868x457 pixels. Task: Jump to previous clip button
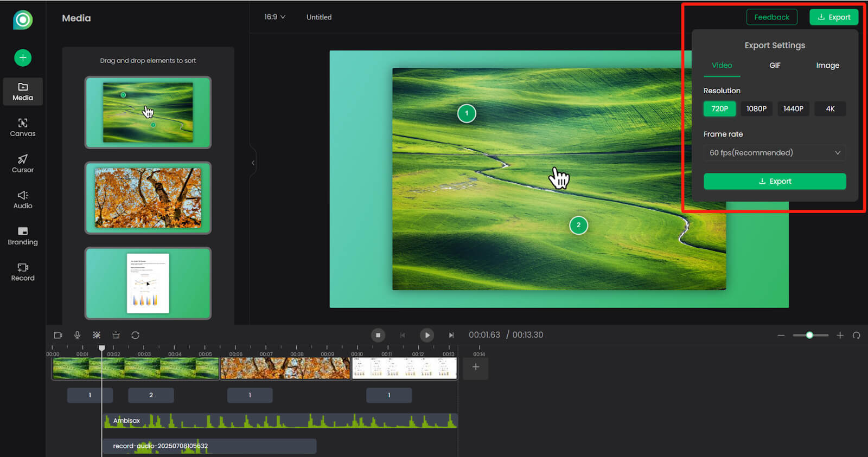pos(403,335)
